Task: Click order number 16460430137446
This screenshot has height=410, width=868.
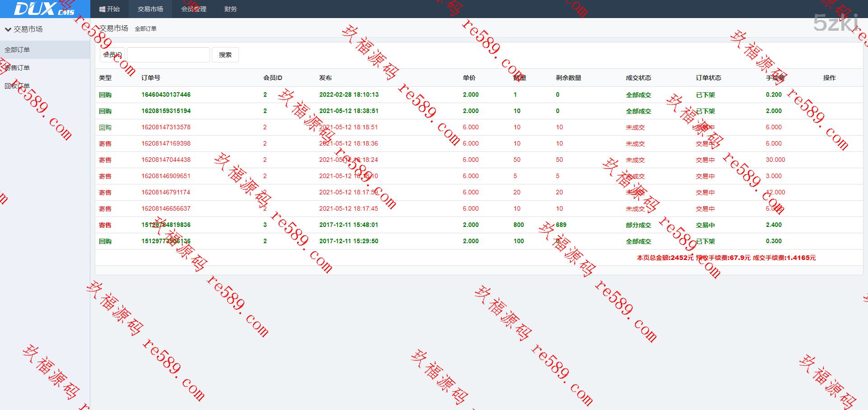Action: [x=166, y=94]
